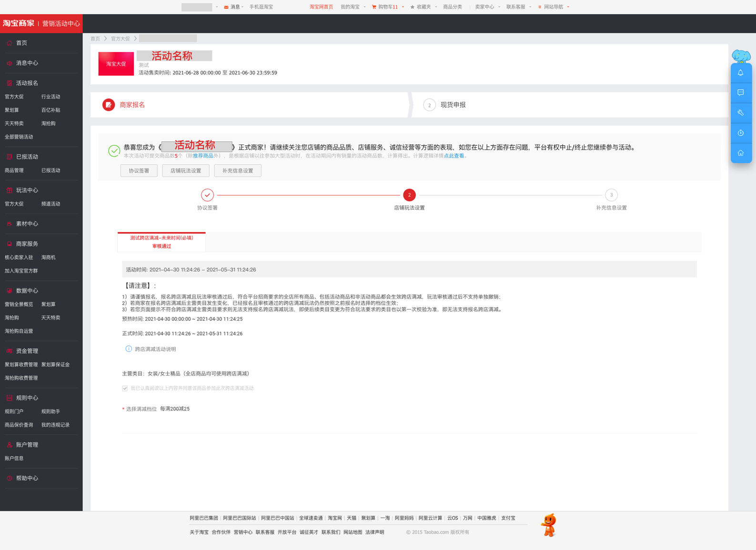Open 频道活动 under 玩法中心
Image resolution: width=756 pixels, height=550 pixels.
[x=50, y=204]
